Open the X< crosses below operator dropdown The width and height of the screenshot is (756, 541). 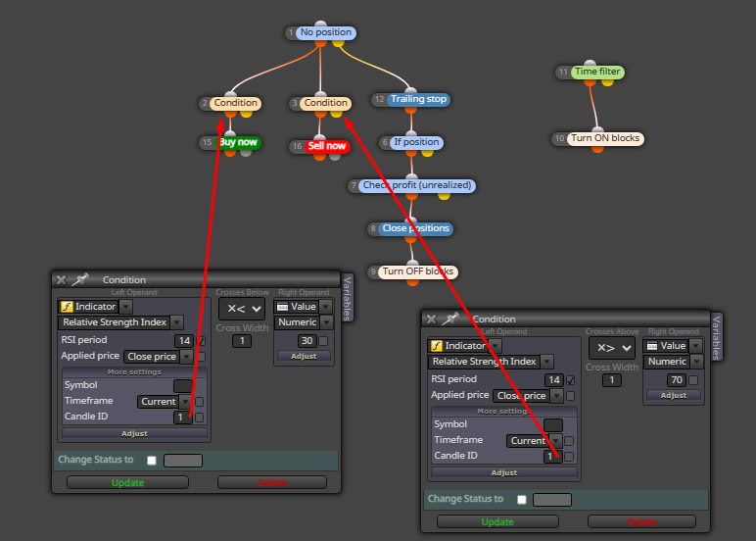[242, 309]
